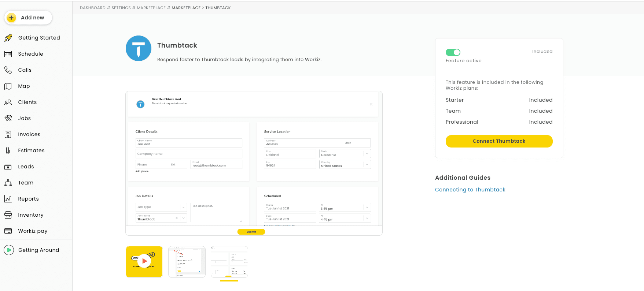Click the Thumbtack heading text
The height and width of the screenshot is (291, 644).
tap(177, 45)
